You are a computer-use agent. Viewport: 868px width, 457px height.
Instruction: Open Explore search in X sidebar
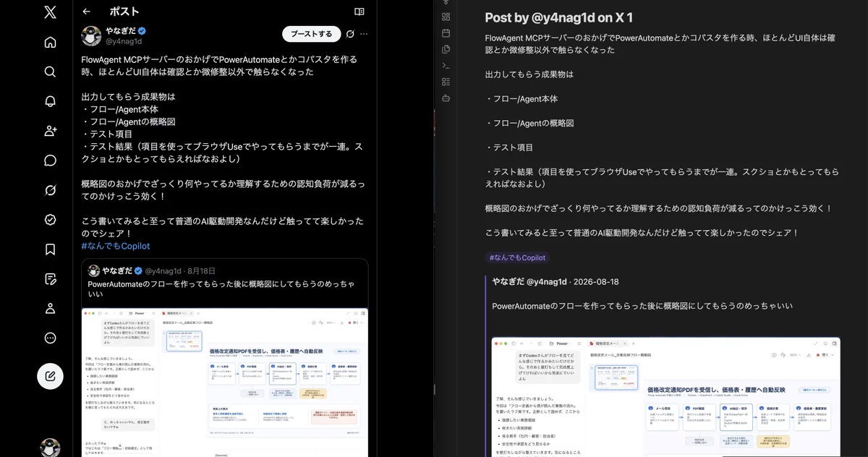pyautogui.click(x=50, y=72)
